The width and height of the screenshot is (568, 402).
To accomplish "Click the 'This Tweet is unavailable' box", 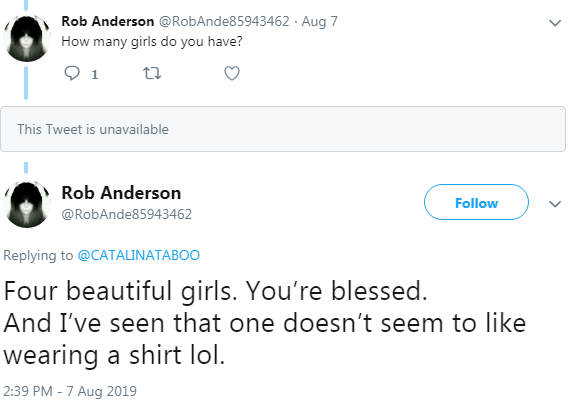I will 283,129.
